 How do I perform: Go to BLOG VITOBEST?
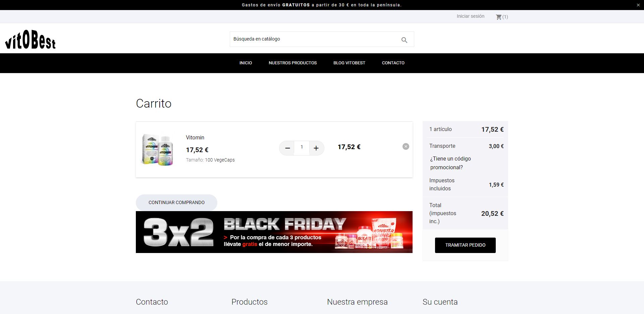pos(349,63)
